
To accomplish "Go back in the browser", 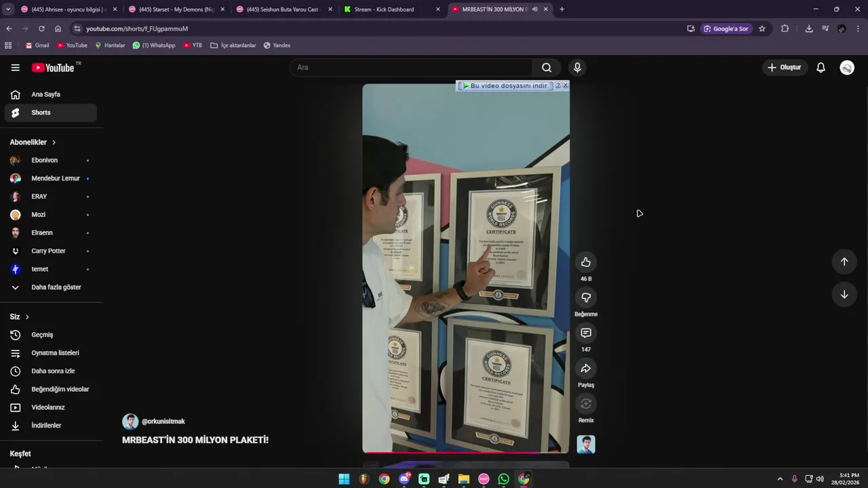I will pyautogui.click(x=9, y=28).
